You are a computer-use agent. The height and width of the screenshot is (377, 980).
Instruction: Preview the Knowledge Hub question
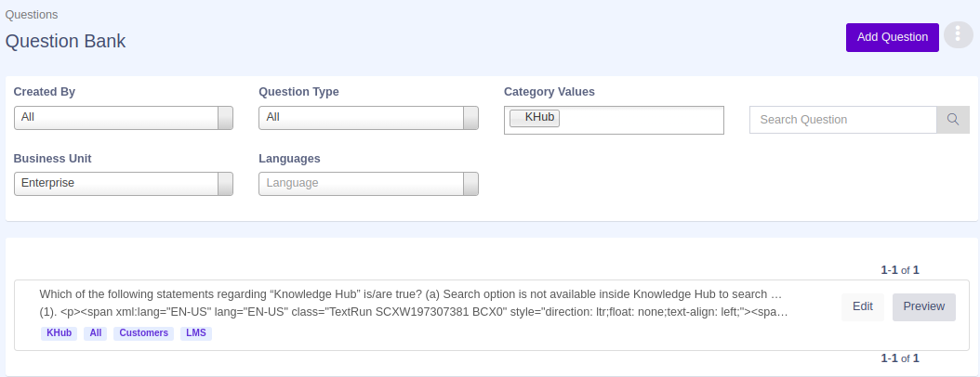click(x=923, y=306)
